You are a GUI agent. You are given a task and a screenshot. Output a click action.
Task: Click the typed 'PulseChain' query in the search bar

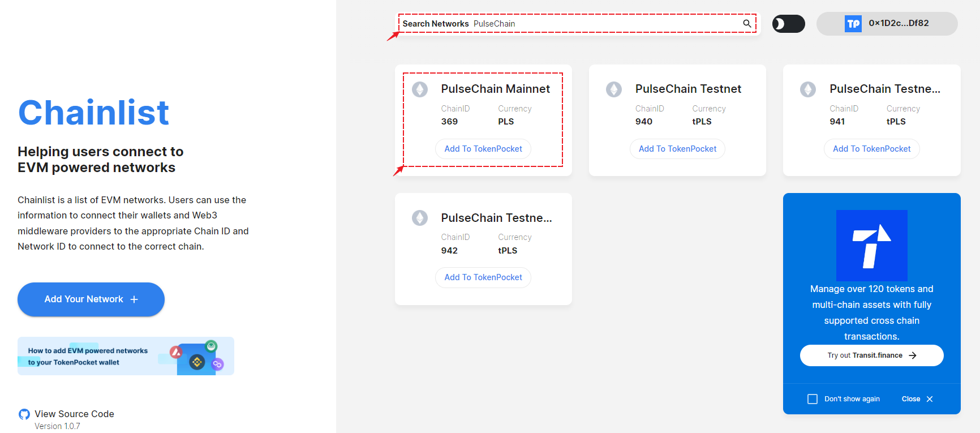(495, 24)
